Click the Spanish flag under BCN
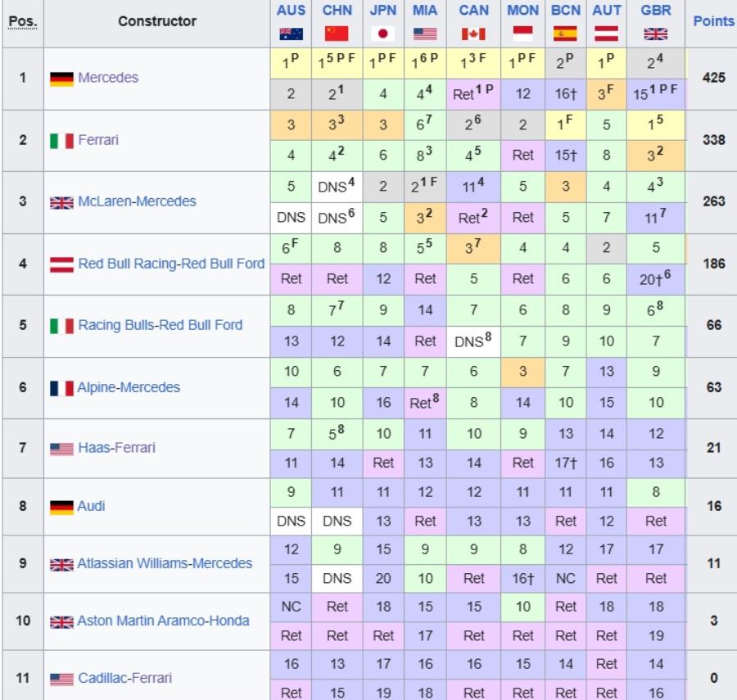Screen dimensions: 737x700 565,34
